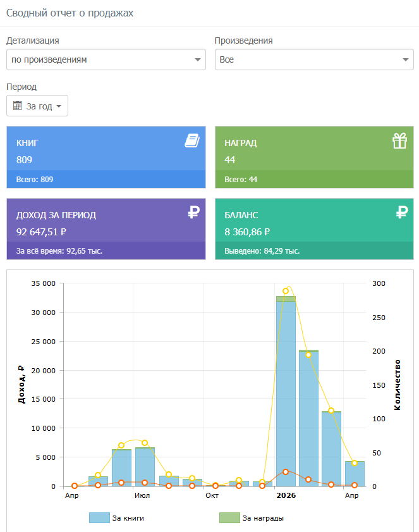Viewport: 419px width, 532px height.
Task: Expand the За год period selector
Action: [37, 106]
